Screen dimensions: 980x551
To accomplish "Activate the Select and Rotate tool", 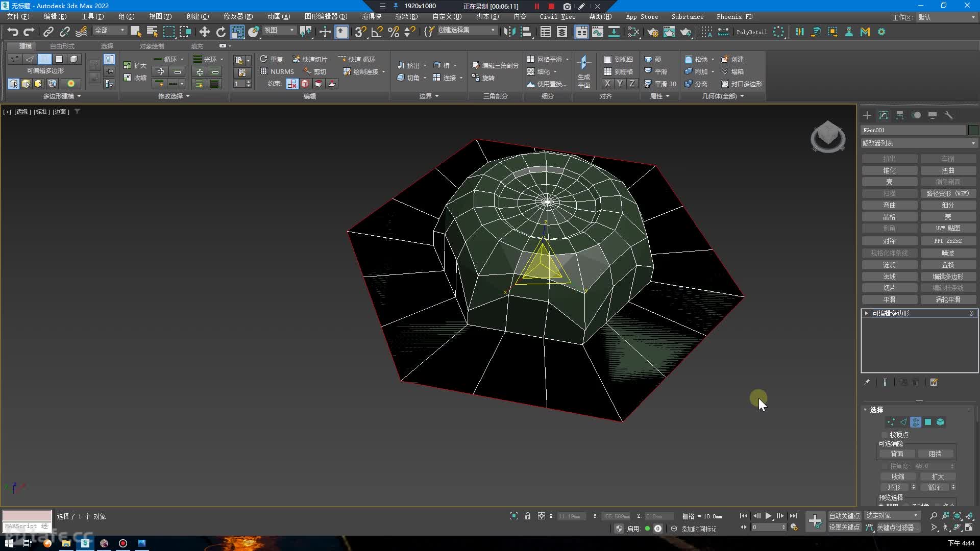I will tap(220, 32).
